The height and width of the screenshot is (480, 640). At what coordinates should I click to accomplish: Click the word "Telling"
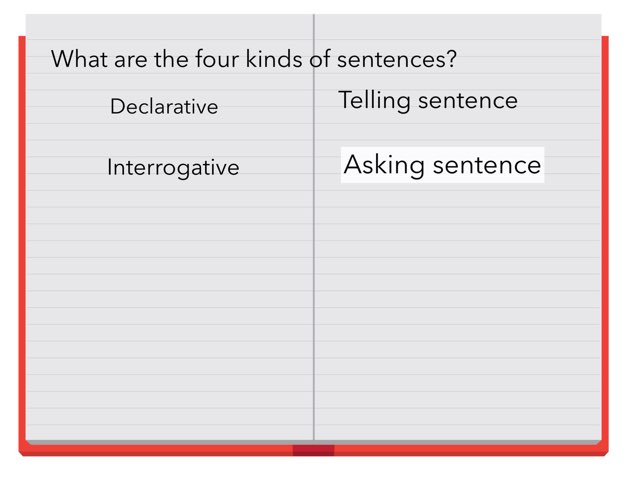tap(374, 100)
